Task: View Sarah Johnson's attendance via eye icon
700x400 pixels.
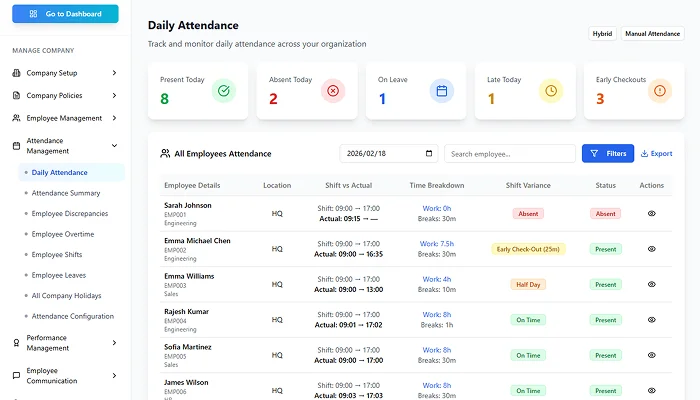Action: [652, 213]
